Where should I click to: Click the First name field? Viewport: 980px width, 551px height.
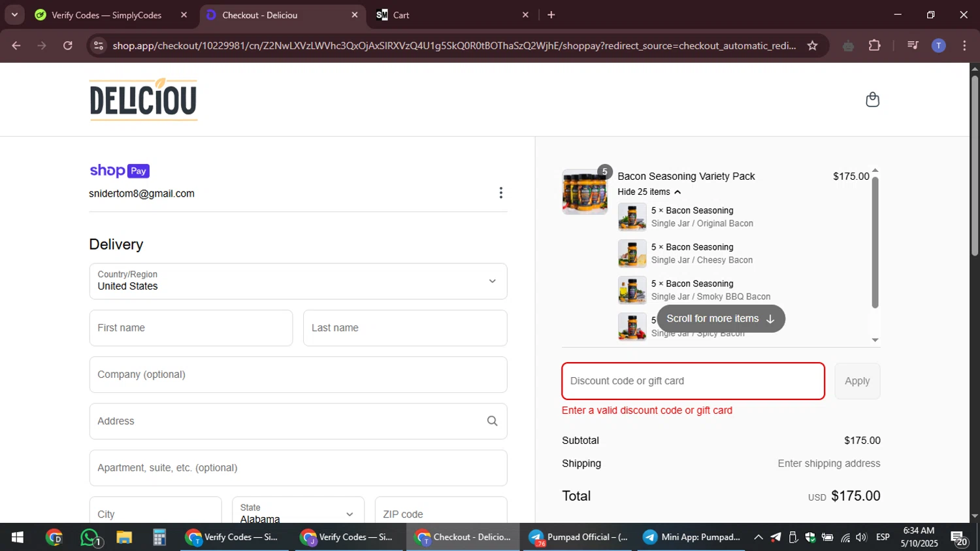click(191, 328)
